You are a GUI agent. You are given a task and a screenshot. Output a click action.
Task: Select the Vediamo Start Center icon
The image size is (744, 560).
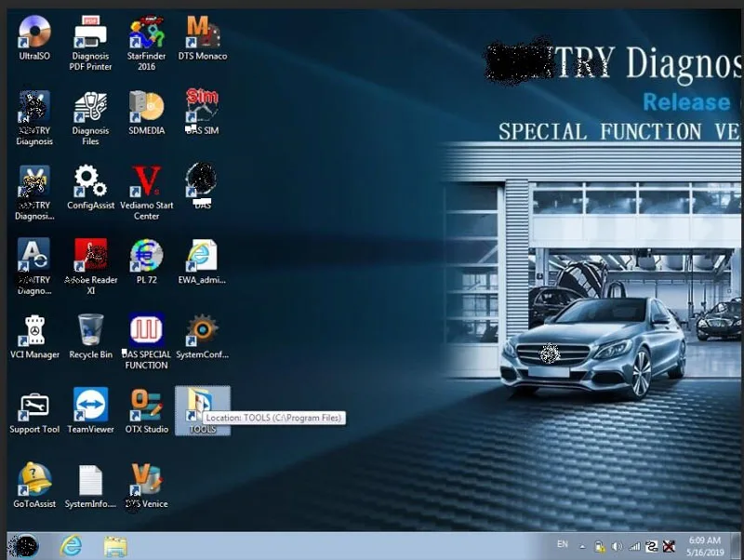pos(146,193)
